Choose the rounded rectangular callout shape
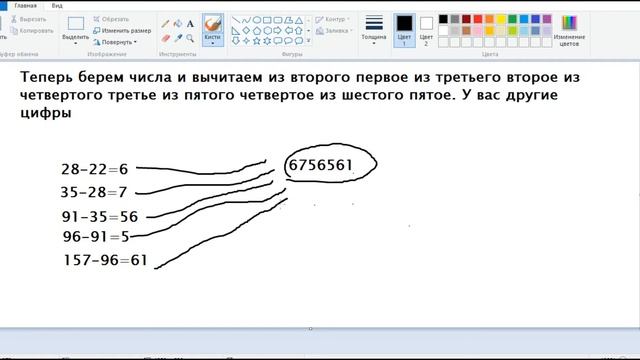 [x=278, y=40]
